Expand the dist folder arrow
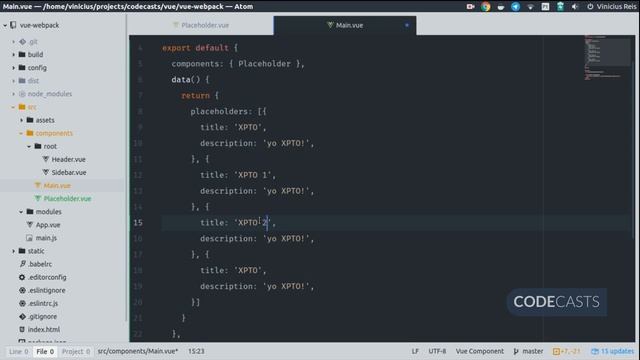640x360 pixels. coord(13,81)
